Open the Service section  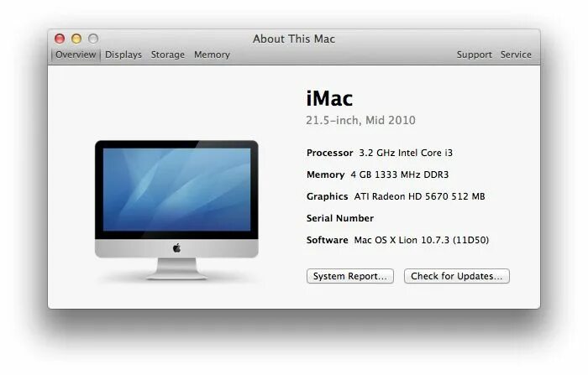516,55
